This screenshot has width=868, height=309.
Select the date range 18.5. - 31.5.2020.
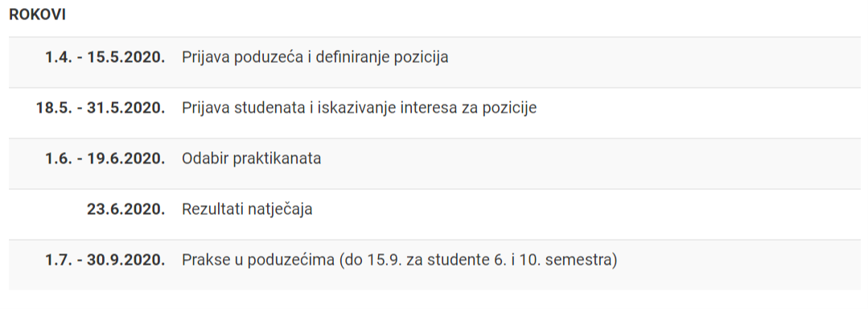(x=101, y=108)
